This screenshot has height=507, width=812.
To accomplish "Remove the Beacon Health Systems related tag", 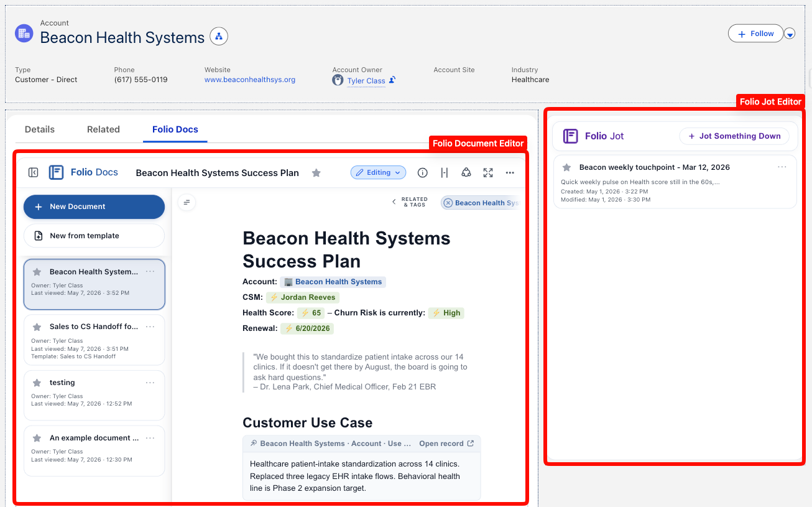I will (x=448, y=203).
